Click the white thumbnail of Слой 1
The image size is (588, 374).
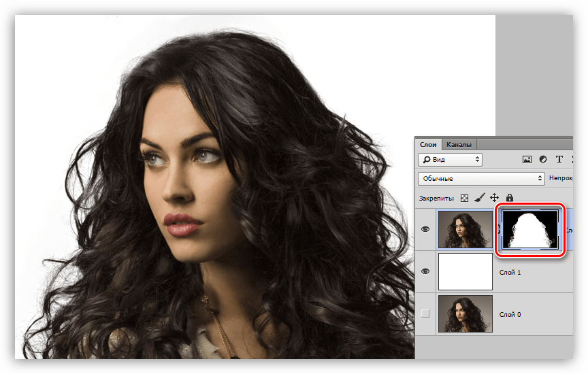465,271
